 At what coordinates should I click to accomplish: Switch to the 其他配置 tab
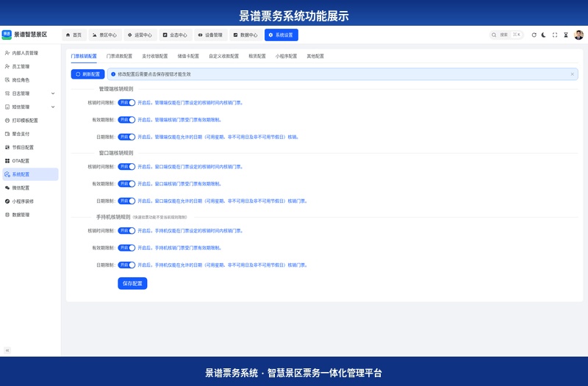315,57
